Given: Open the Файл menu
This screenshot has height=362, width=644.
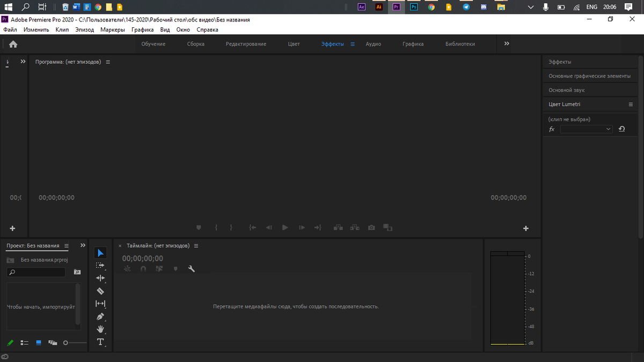Looking at the screenshot, I should 10,30.
